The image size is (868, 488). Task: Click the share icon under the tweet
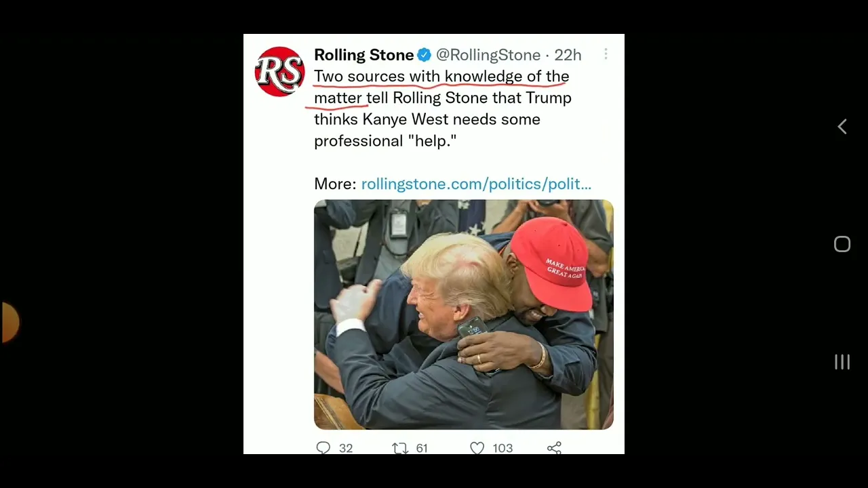(554, 448)
